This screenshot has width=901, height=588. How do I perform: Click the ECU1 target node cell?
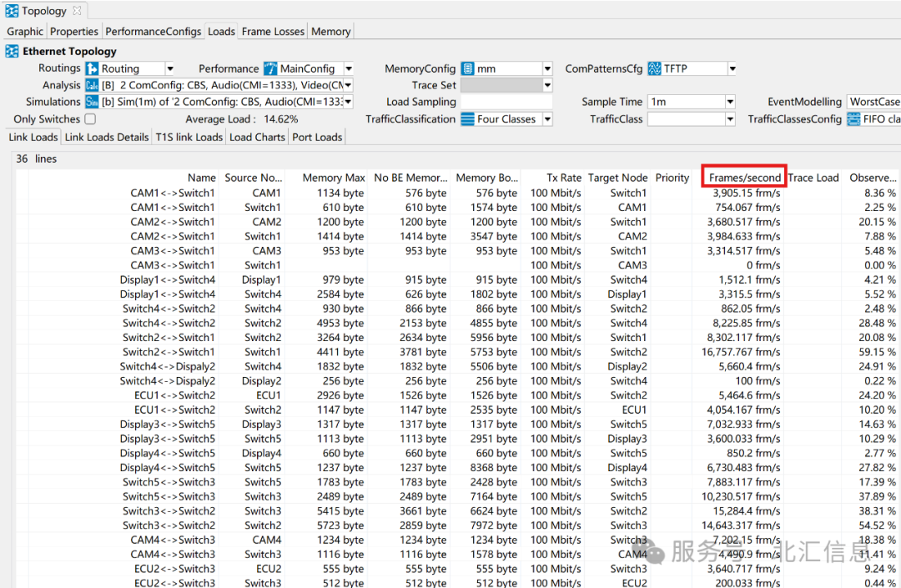point(634,410)
